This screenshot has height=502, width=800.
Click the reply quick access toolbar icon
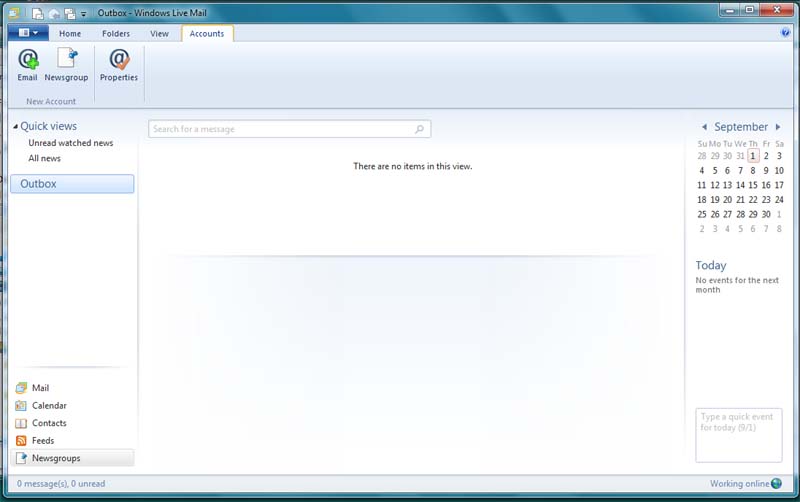point(54,14)
